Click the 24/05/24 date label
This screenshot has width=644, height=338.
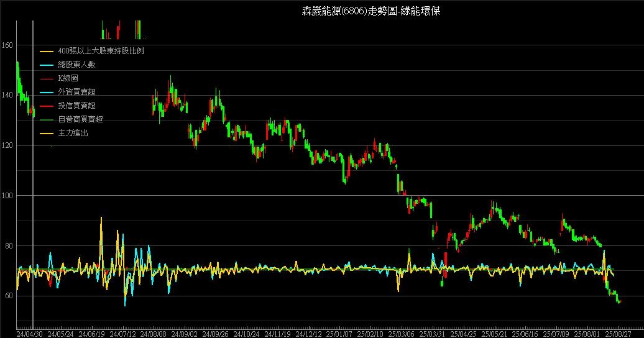[60, 334]
